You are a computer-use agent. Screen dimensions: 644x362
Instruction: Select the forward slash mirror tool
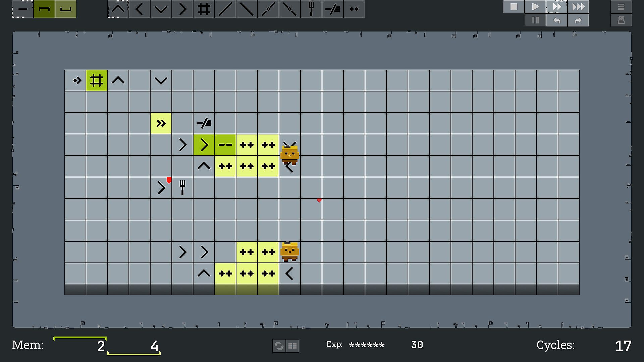(x=225, y=9)
